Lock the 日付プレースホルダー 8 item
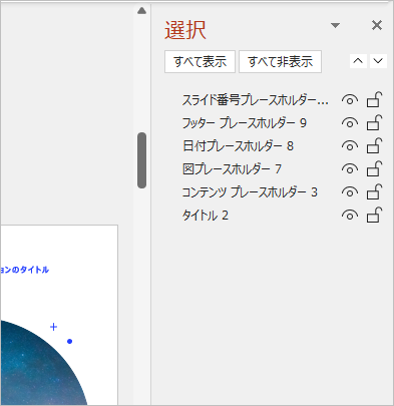 coord(374,146)
